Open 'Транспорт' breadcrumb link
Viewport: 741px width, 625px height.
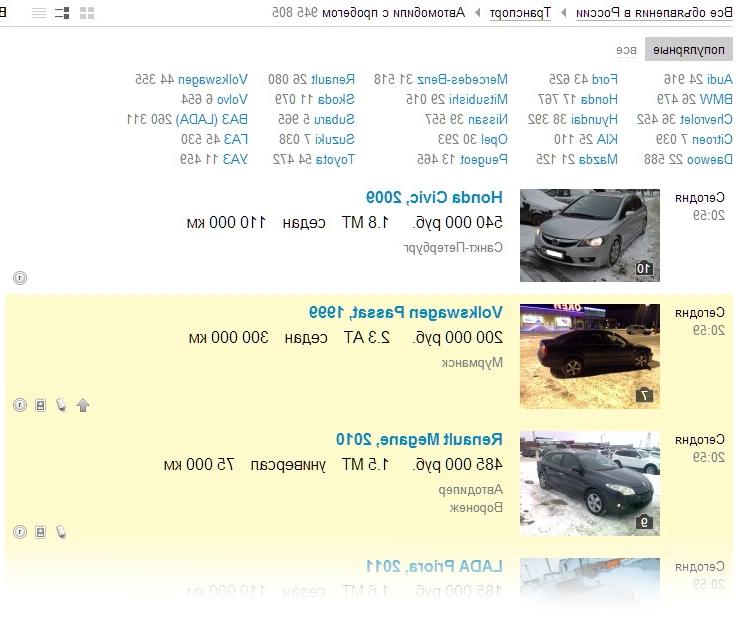click(520, 13)
